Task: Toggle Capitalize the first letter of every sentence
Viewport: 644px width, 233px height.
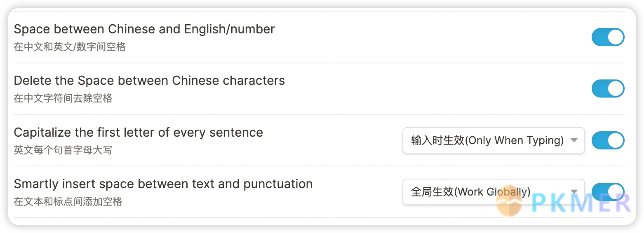Action: click(608, 140)
